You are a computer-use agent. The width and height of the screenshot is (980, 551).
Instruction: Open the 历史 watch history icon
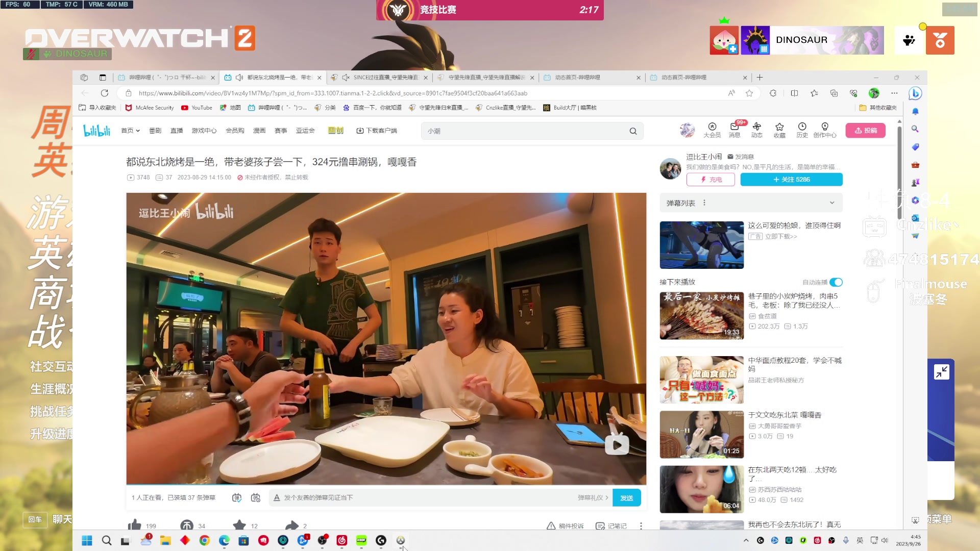(x=802, y=130)
